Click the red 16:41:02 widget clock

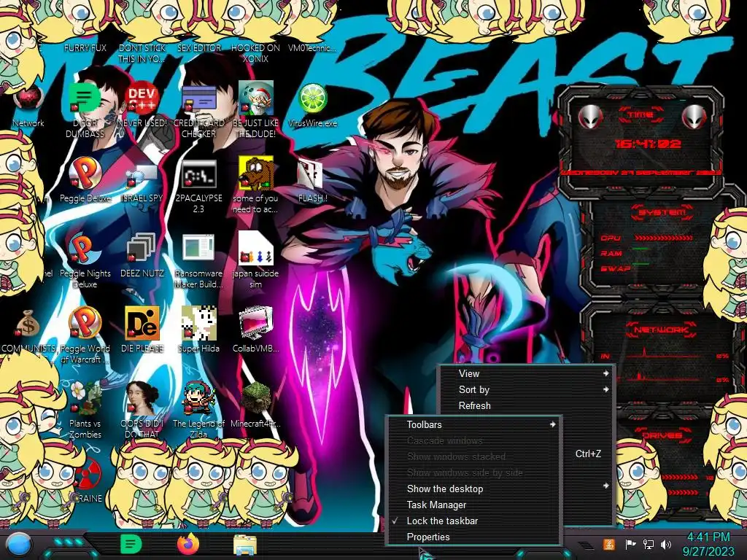coord(648,144)
